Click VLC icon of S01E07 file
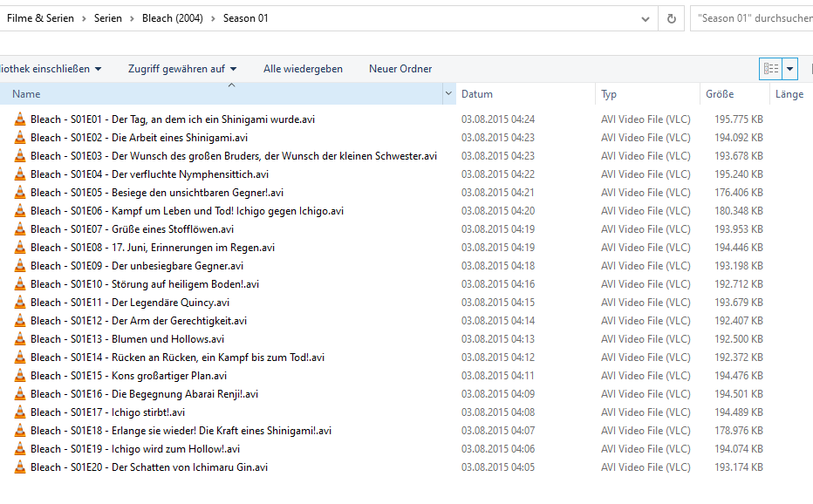This screenshot has height=504, width=813. (x=20, y=229)
